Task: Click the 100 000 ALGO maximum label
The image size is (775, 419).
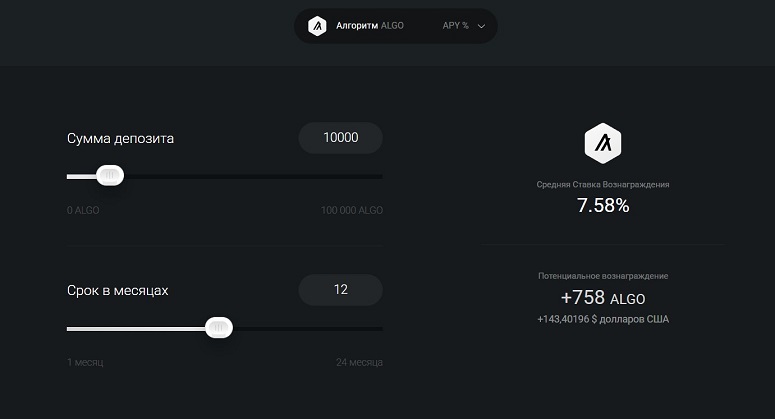Action: coord(352,210)
